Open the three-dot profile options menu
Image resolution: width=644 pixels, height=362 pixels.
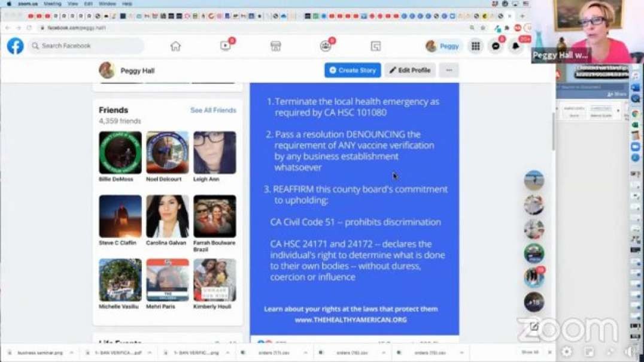449,70
